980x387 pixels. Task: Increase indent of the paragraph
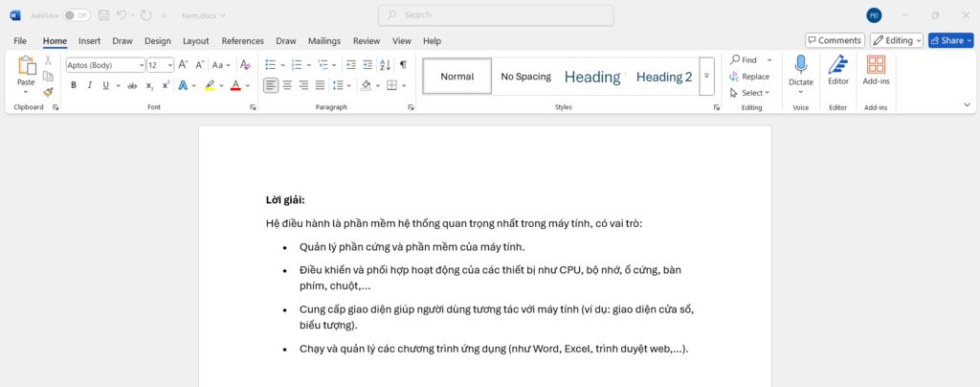pyautogui.click(x=367, y=65)
